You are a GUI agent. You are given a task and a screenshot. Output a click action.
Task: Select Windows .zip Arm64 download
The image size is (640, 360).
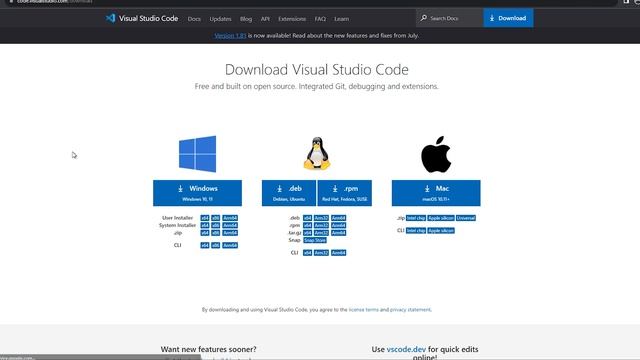[x=230, y=233]
